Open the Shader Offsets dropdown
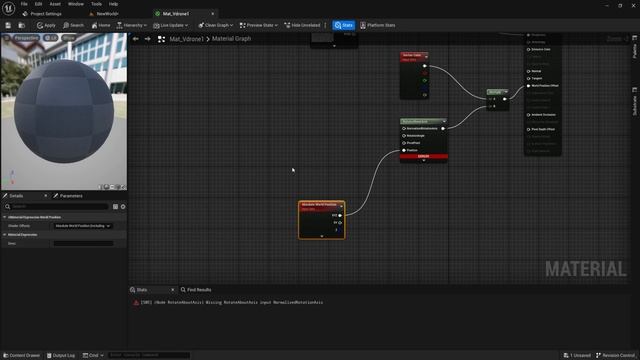The height and width of the screenshot is (360, 640). pyautogui.click(x=83, y=226)
